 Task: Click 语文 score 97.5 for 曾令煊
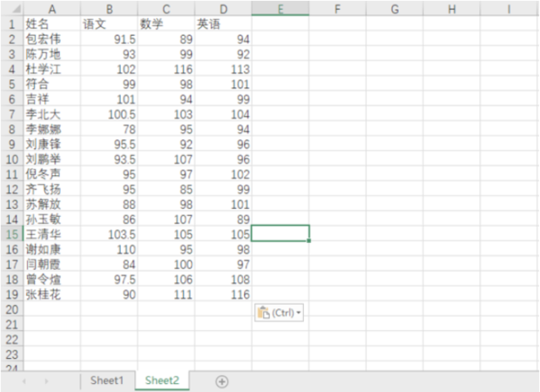pos(109,280)
